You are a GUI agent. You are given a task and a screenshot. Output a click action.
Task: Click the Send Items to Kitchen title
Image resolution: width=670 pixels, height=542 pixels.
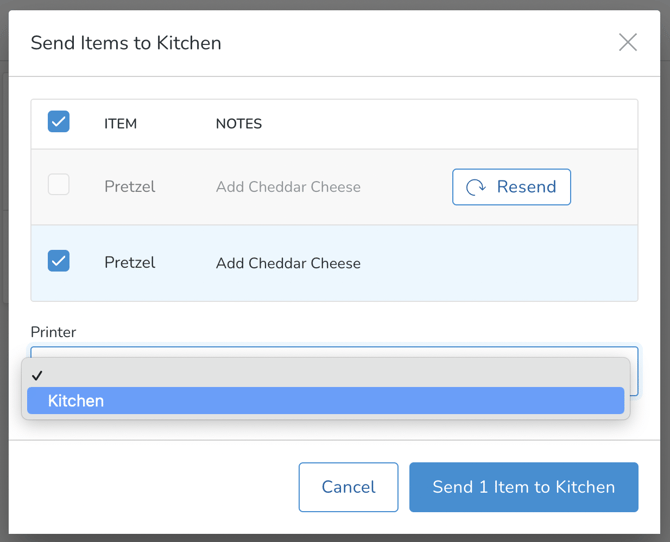(x=126, y=43)
